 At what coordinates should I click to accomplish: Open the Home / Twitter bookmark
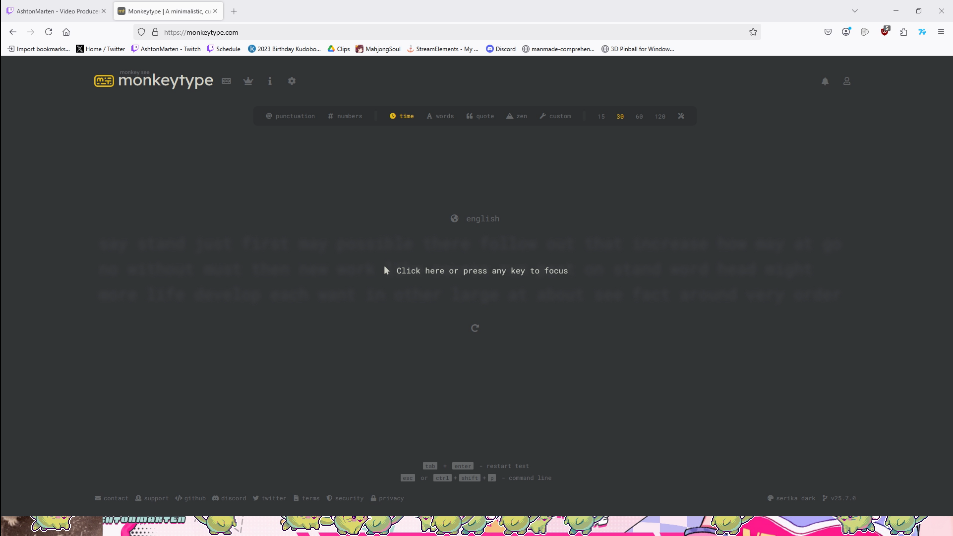tap(100, 49)
